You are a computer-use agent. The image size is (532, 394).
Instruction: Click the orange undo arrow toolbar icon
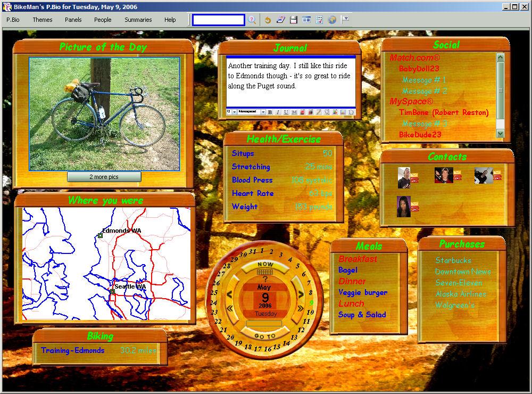click(x=268, y=20)
